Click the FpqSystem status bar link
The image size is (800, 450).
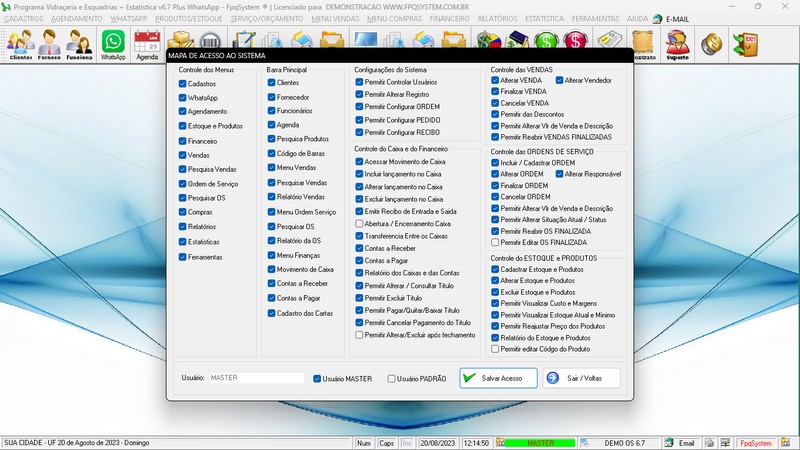[x=756, y=443]
